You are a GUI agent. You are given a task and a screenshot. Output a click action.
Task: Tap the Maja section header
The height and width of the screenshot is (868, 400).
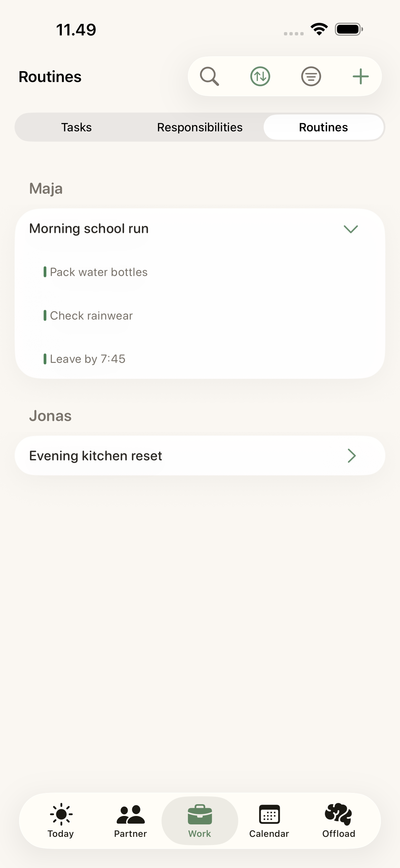(46, 189)
